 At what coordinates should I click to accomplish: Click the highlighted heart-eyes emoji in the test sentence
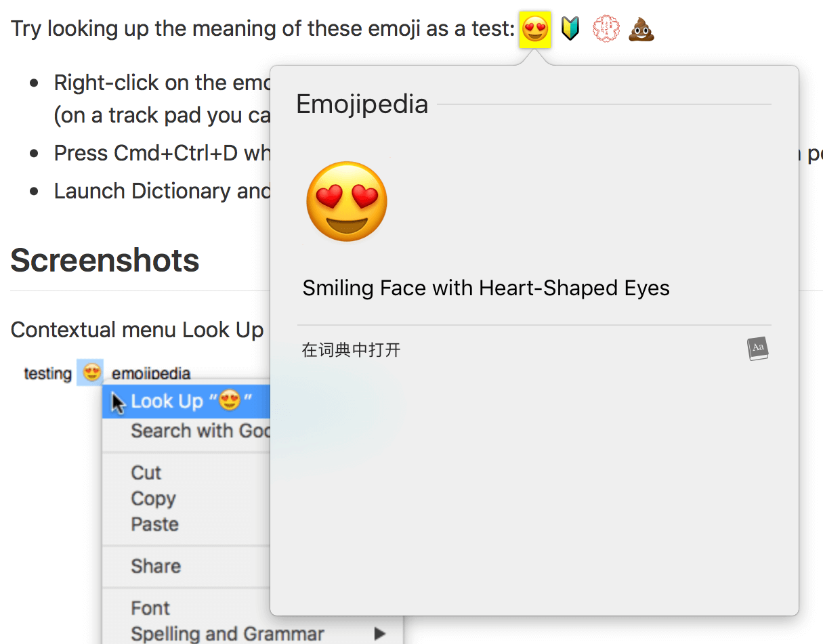pos(535,30)
